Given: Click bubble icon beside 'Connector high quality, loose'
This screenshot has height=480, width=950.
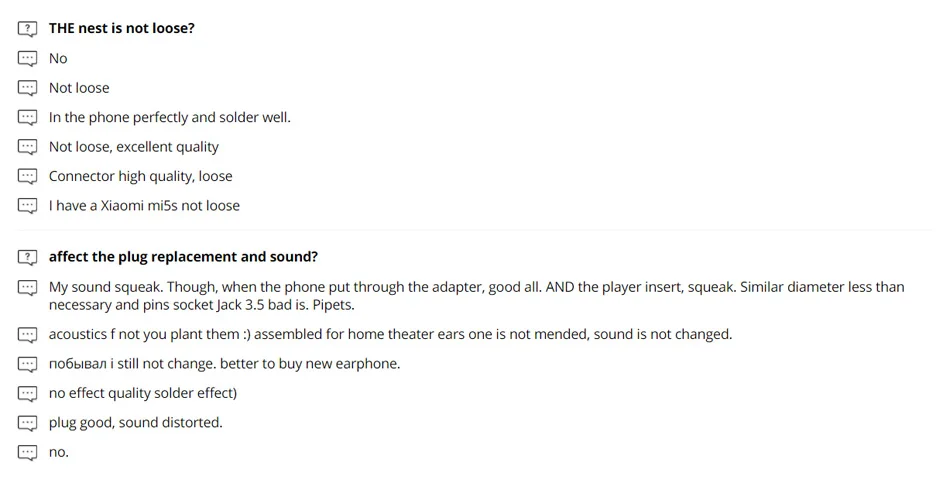Looking at the screenshot, I should click(28, 177).
